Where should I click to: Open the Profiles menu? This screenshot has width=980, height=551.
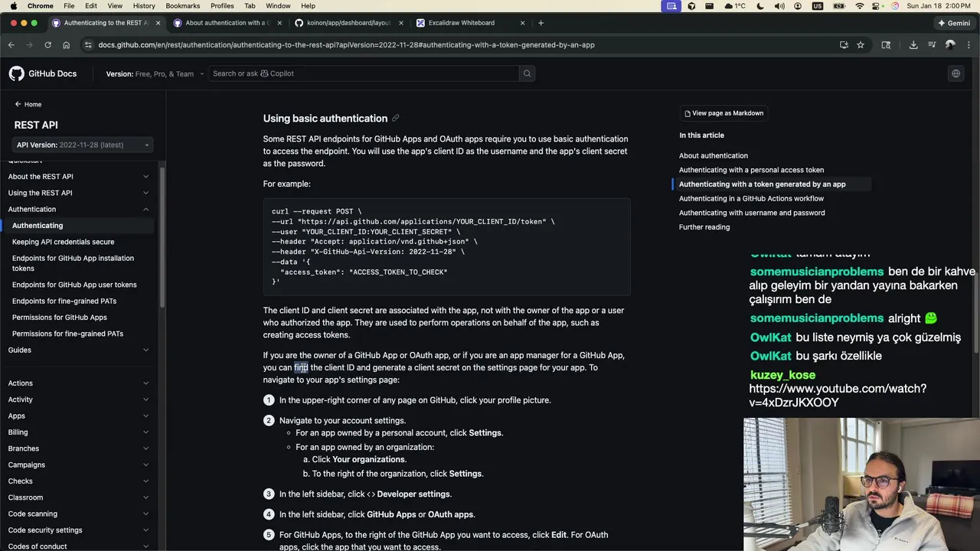click(222, 5)
